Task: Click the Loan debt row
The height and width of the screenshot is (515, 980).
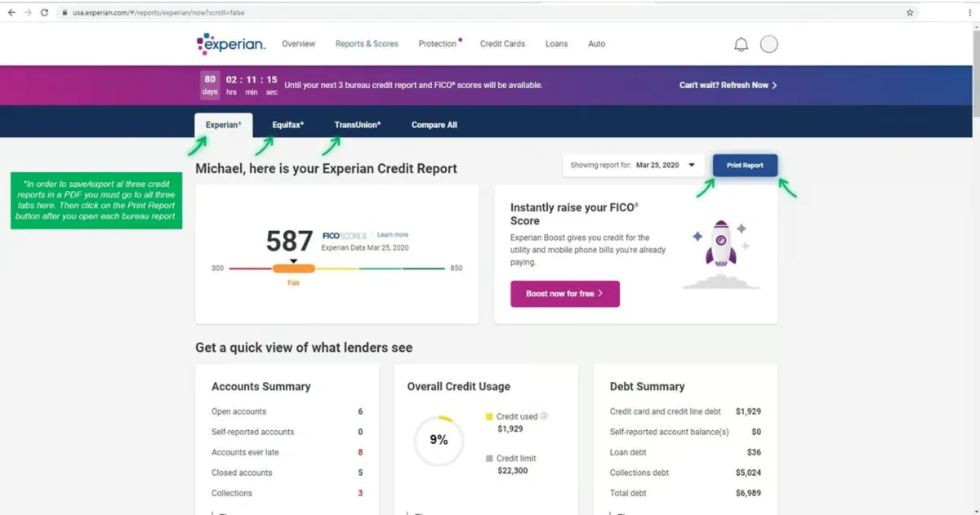Action: (685, 452)
